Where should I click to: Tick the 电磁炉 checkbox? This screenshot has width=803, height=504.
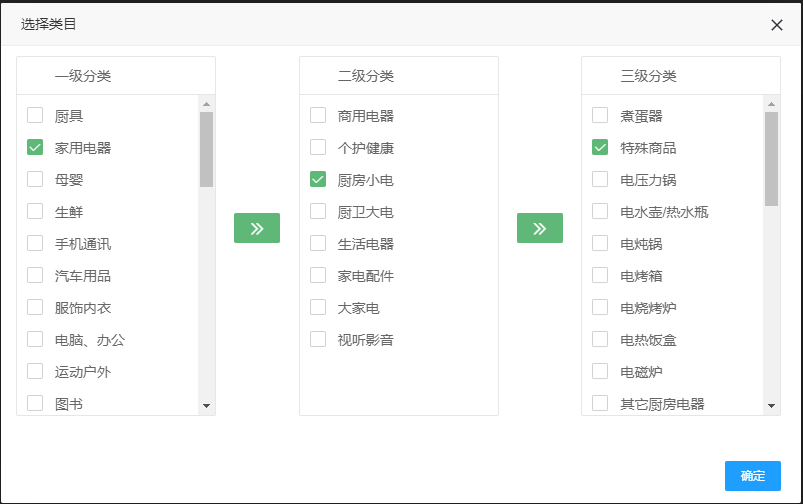point(600,371)
